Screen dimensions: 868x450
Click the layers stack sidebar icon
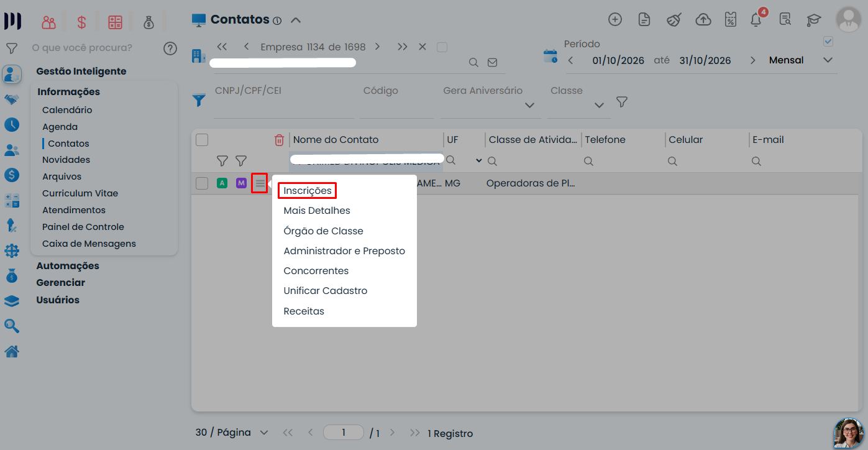[11, 301]
